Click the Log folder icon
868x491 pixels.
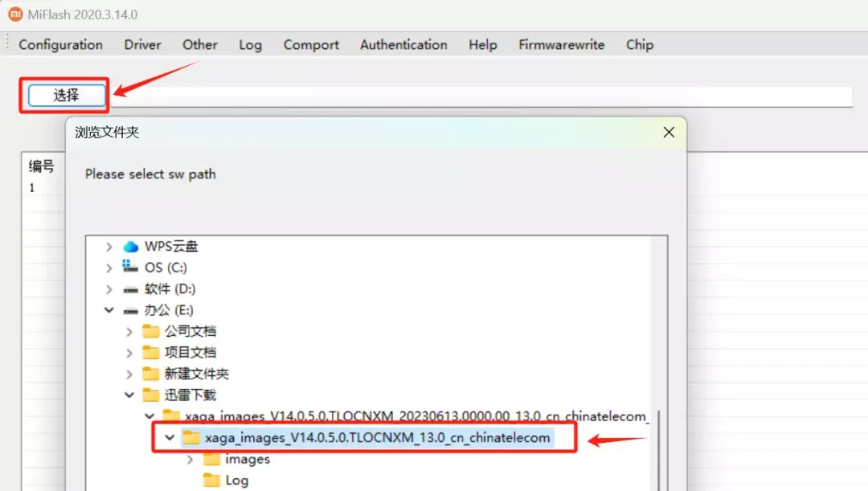(211, 480)
